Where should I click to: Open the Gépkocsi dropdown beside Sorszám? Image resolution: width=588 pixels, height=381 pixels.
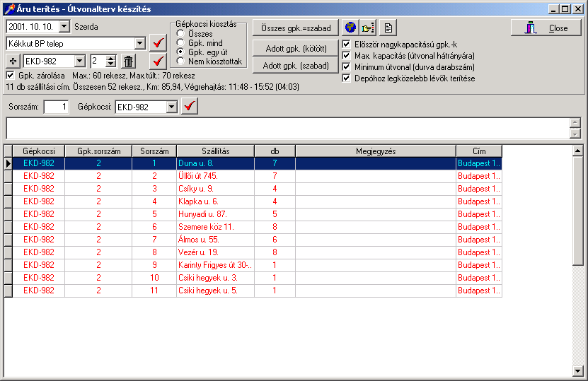point(171,107)
